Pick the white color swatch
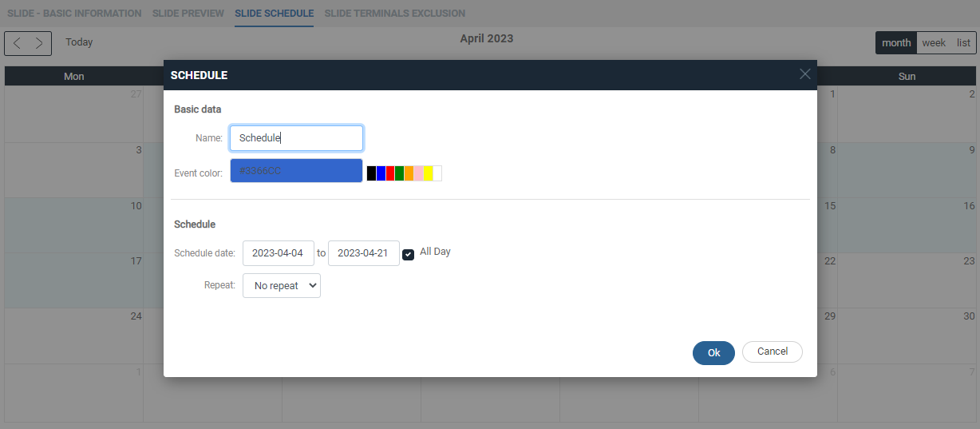Image resolution: width=980 pixels, height=429 pixels. point(437,173)
